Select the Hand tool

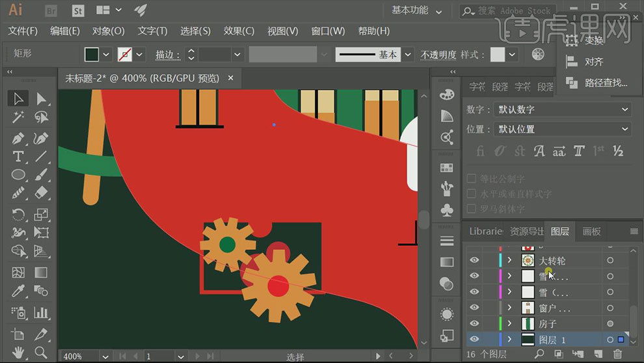click(x=18, y=353)
